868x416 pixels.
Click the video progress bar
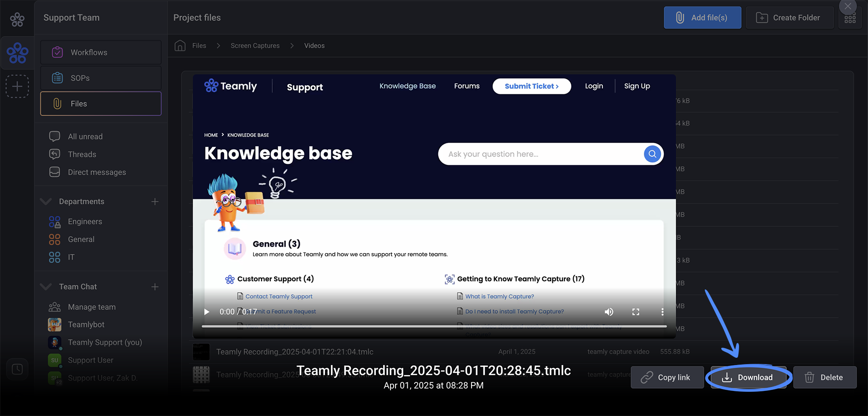(434, 326)
